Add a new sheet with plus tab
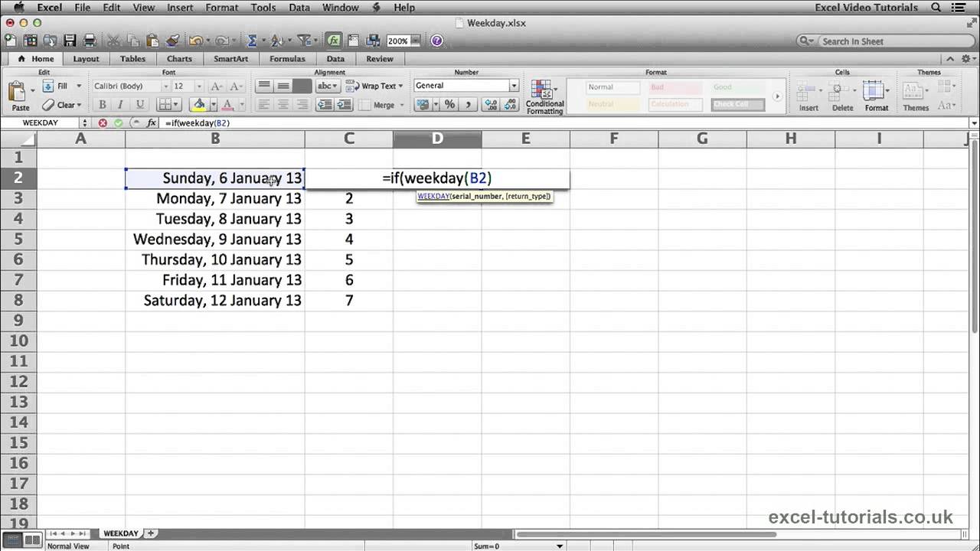Viewport: 980px width, 551px height. pos(151,533)
